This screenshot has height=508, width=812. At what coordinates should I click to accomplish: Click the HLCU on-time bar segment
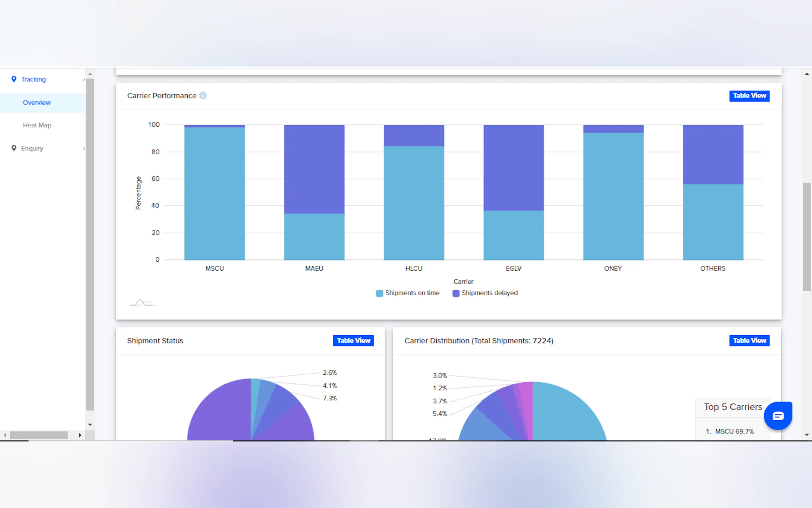(x=414, y=203)
